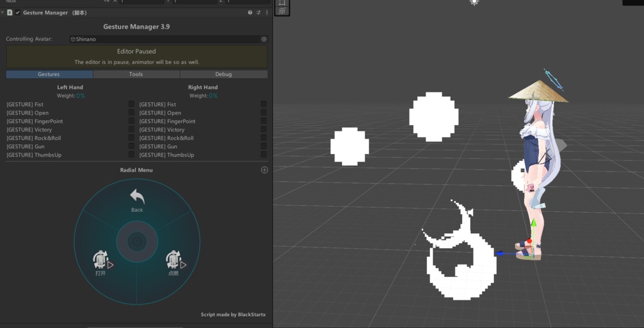Switch to the Tools tab

[x=136, y=74]
